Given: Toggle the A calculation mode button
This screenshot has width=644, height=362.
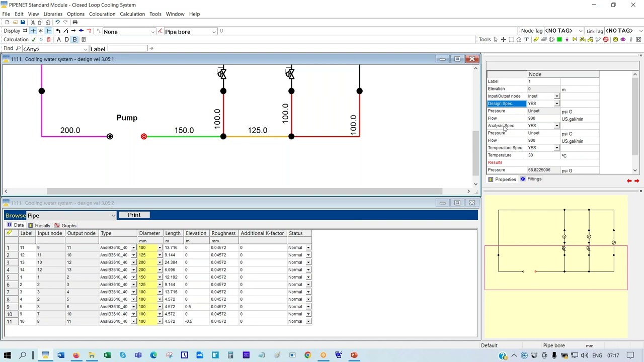Looking at the screenshot, I should point(59,40).
